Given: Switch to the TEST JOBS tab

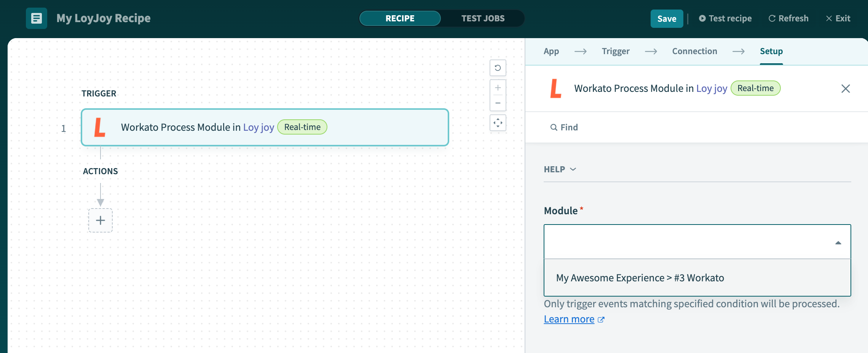Looking at the screenshot, I should click(x=482, y=18).
